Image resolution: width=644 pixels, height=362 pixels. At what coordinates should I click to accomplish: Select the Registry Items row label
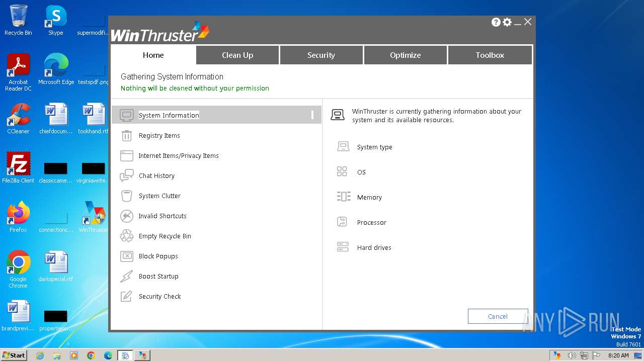pos(159,136)
